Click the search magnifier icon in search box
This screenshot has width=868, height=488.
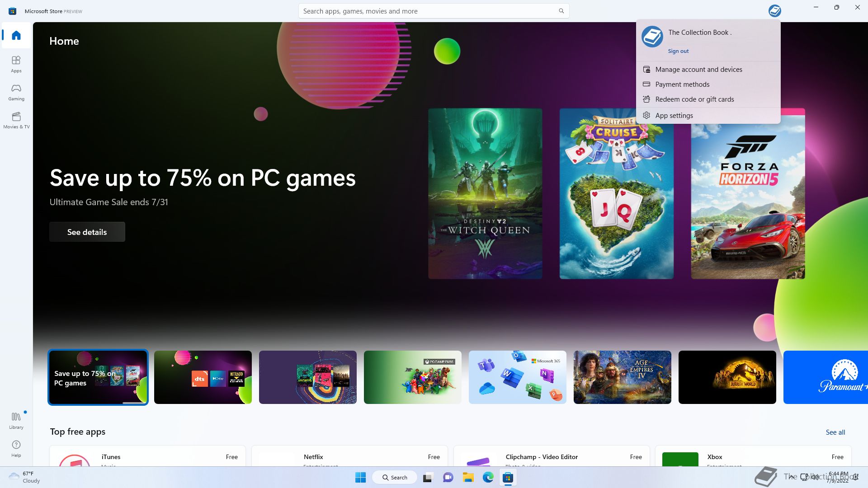[x=561, y=11]
